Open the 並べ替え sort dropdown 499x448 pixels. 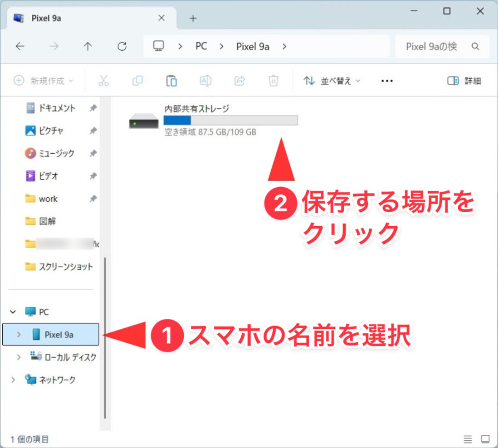pyautogui.click(x=332, y=81)
